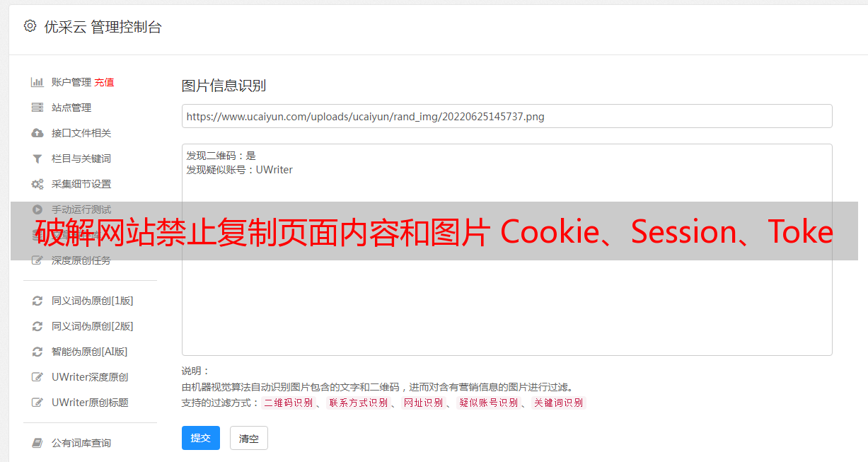
Task: Open UWriter原创标题 menu entry
Action: point(90,403)
